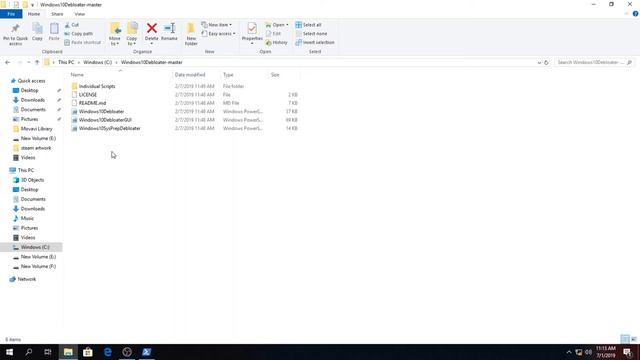Open Microsoft Store from taskbar

pos(87,352)
